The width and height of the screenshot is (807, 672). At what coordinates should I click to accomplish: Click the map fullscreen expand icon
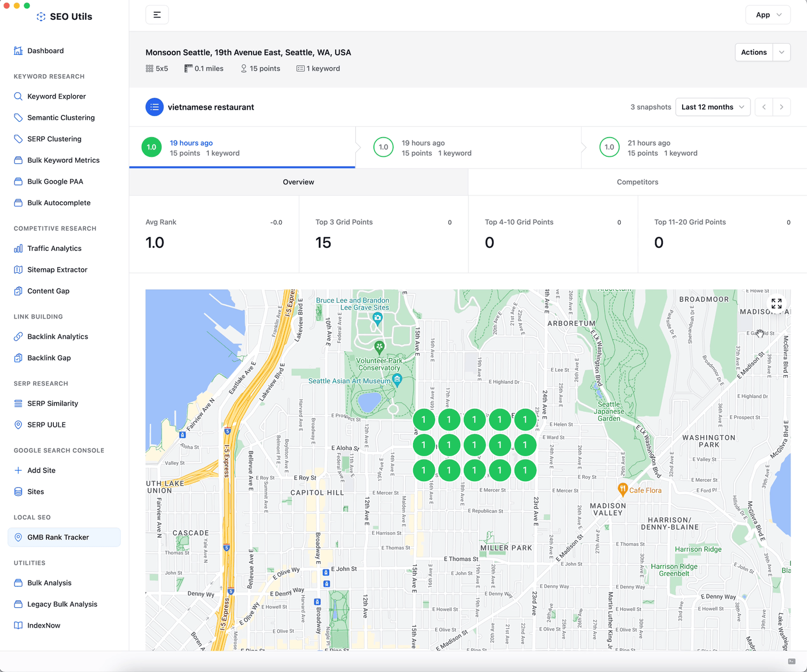pyautogui.click(x=776, y=304)
